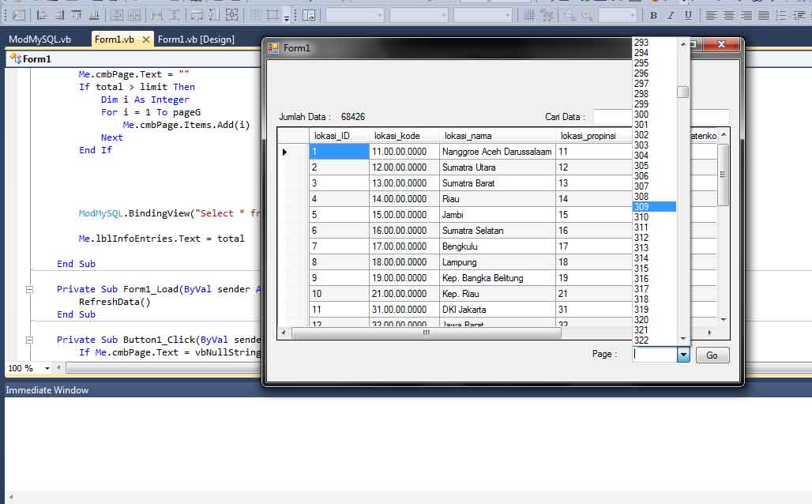Open the Page number dropdown
The image size is (812, 504).
[684, 355]
